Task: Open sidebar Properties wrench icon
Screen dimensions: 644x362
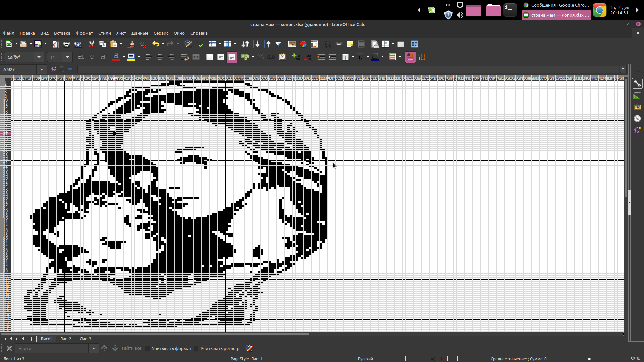Action: (x=637, y=83)
